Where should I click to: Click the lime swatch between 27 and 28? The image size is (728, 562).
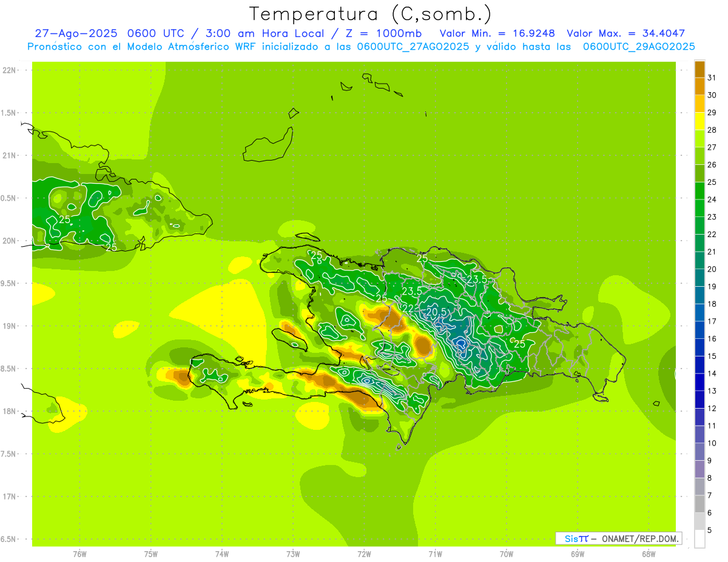click(699, 138)
